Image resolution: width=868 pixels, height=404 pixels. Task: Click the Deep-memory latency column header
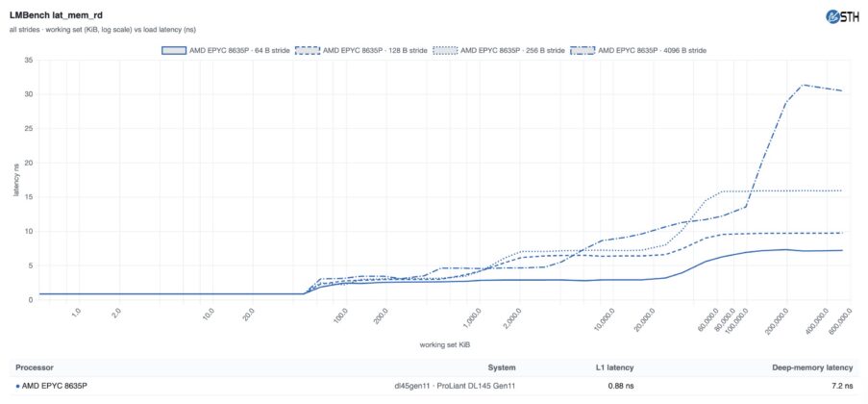point(812,367)
